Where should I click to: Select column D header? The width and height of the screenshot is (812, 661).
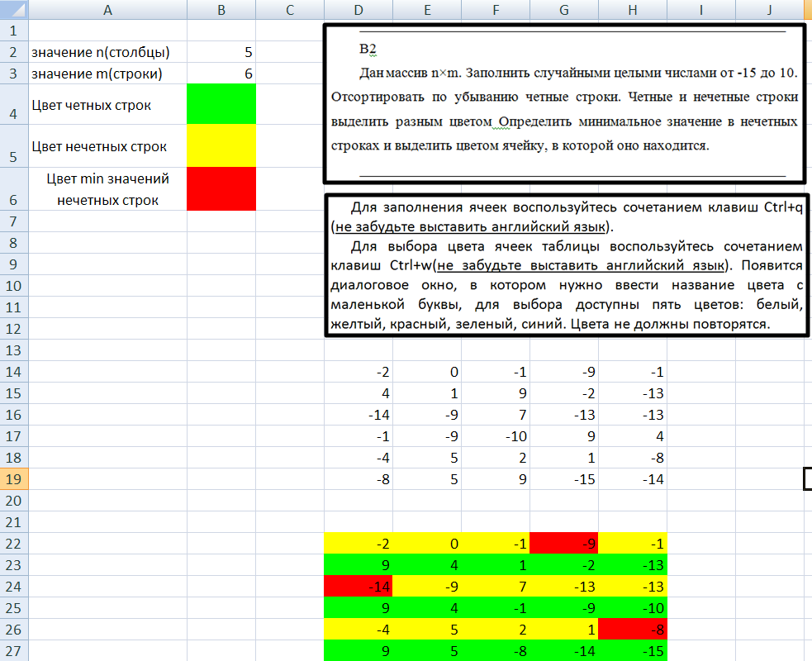click(x=359, y=9)
